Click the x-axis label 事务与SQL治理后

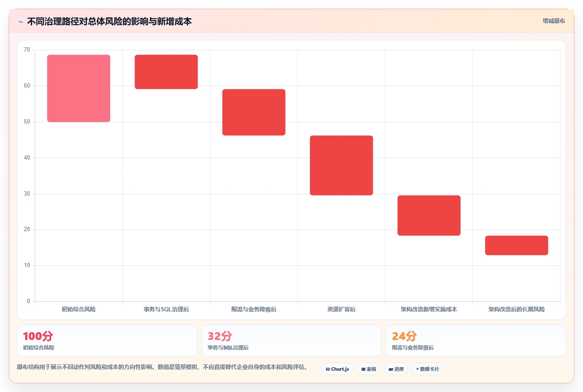tap(166, 309)
